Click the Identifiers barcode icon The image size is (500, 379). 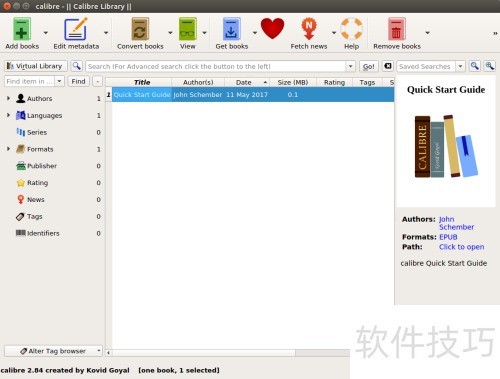(x=21, y=233)
